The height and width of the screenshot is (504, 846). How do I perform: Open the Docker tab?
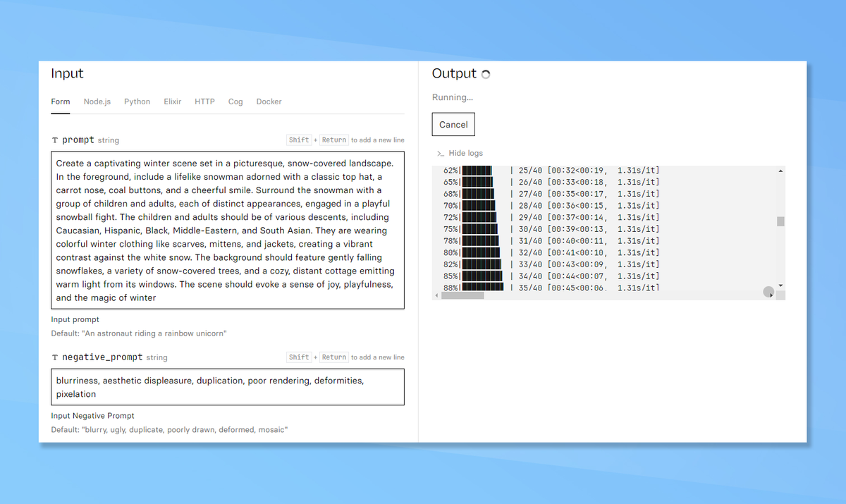269,102
